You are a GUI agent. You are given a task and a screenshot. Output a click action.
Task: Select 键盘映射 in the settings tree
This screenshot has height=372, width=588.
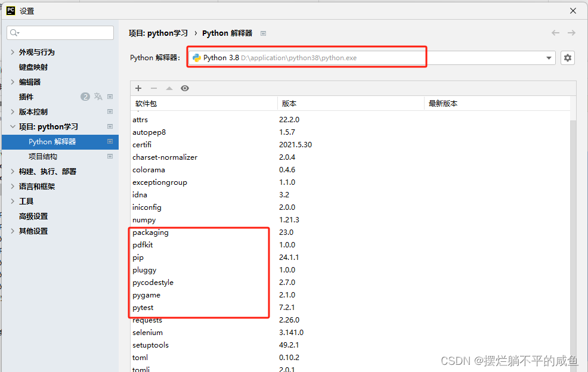(x=33, y=67)
